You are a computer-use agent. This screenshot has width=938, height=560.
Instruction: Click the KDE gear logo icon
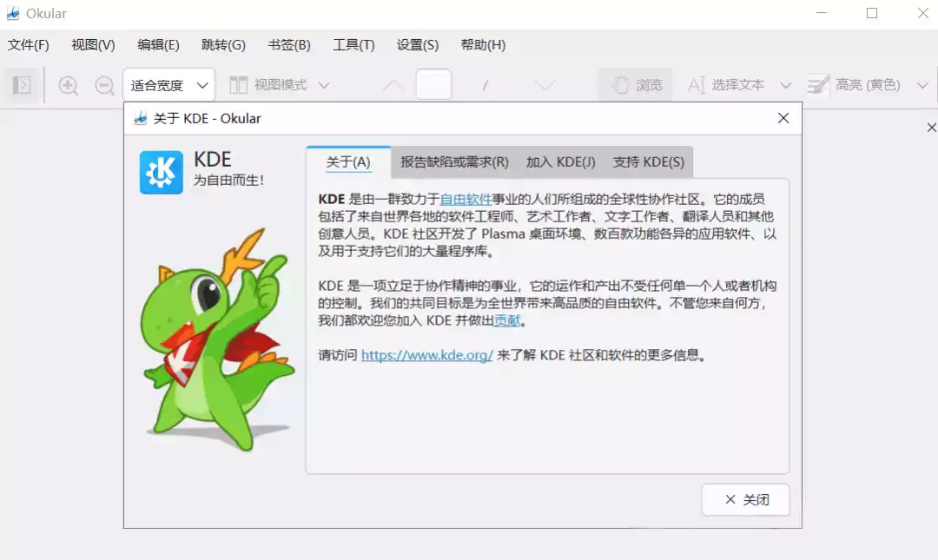coord(162,172)
